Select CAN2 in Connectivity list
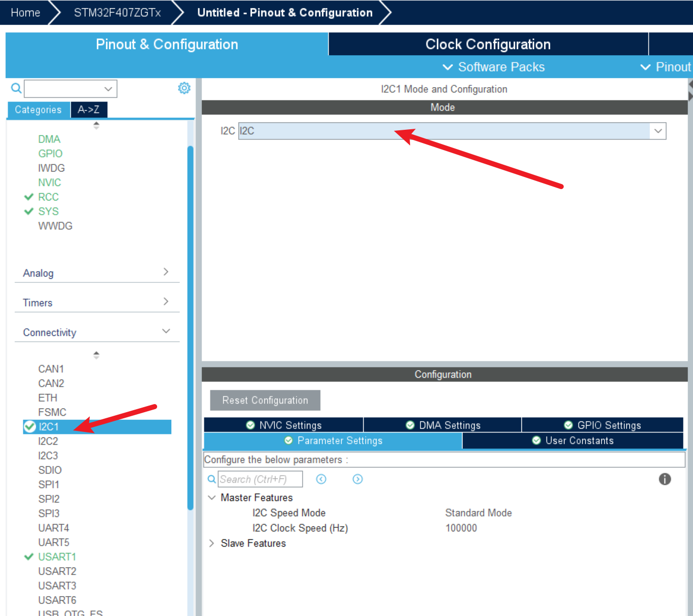The image size is (693, 616). click(x=51, y=383)
